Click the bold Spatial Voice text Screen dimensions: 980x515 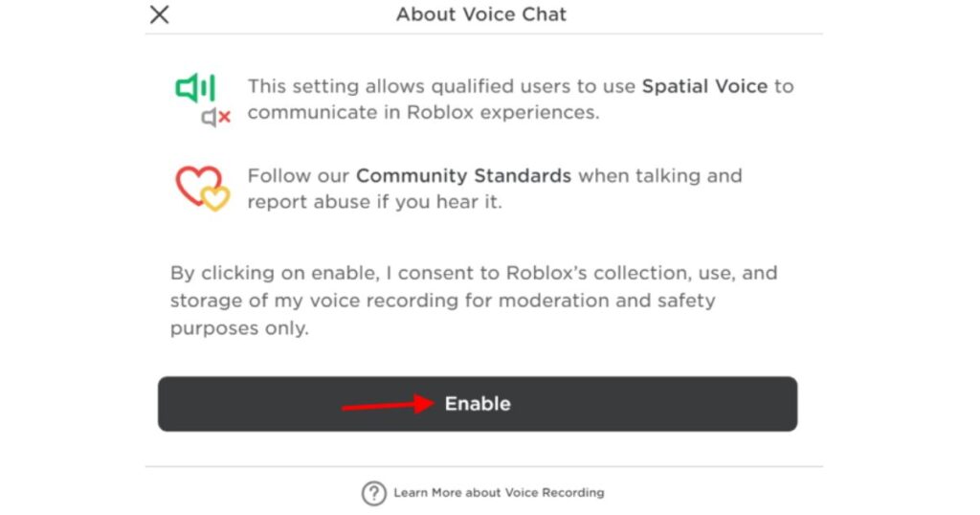pos(704,86)
